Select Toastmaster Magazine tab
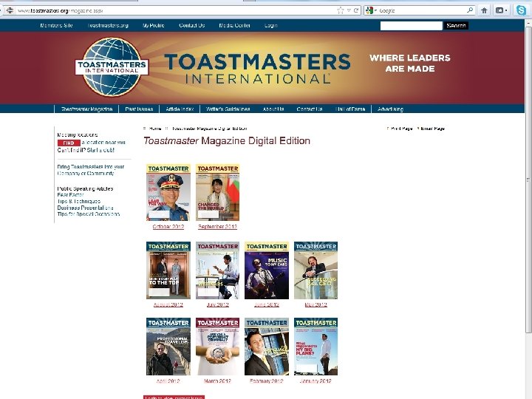 coord(86,109)
